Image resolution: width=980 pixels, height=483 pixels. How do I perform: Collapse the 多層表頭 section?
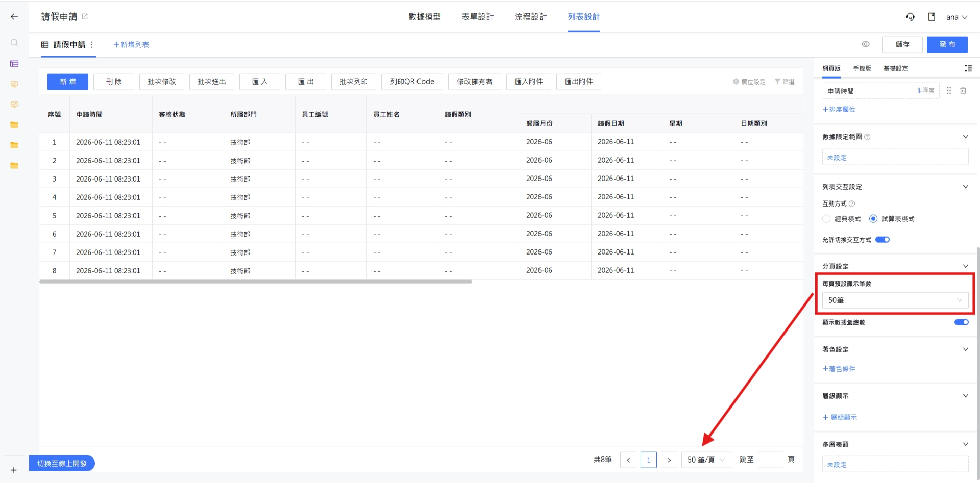pos(966,444)
